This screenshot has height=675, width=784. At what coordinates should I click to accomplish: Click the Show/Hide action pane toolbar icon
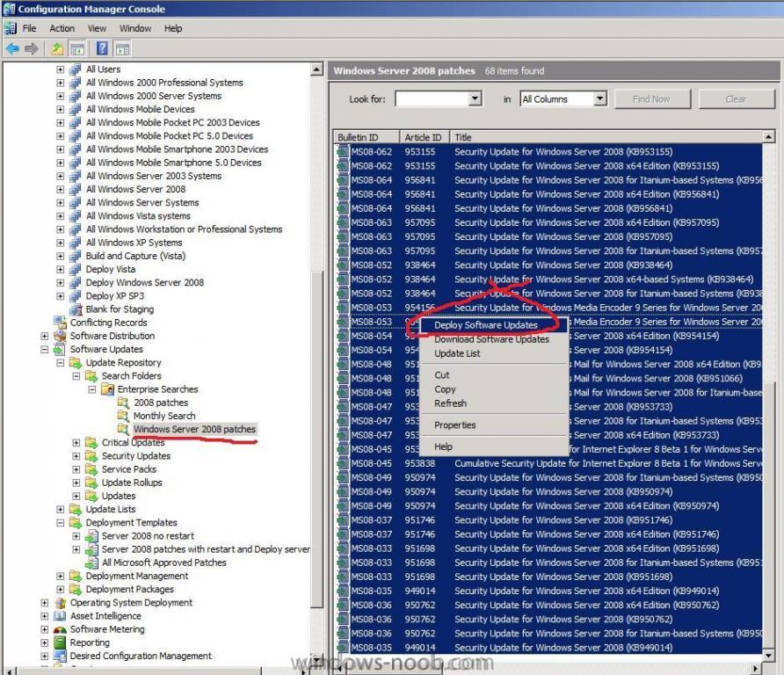pyautogui.click(x=122, y=48)
